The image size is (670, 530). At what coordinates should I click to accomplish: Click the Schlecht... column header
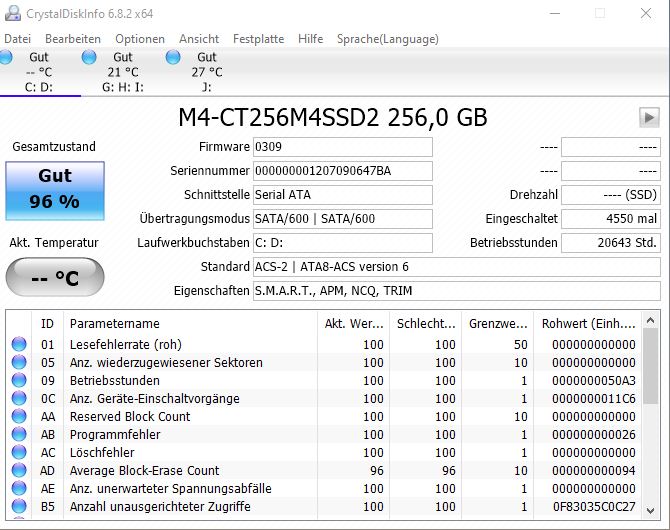coord(426,324)
